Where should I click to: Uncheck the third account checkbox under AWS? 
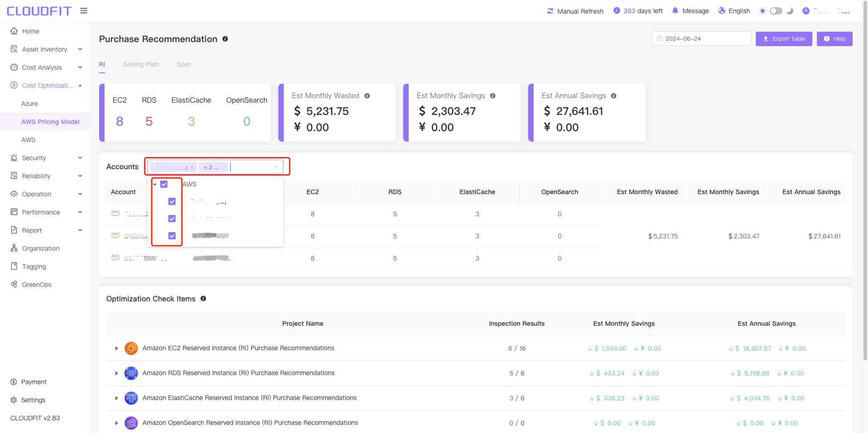point(172,236)
